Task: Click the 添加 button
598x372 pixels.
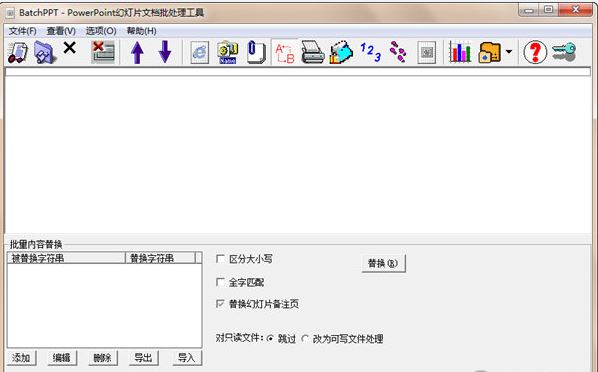Action: 21,358
